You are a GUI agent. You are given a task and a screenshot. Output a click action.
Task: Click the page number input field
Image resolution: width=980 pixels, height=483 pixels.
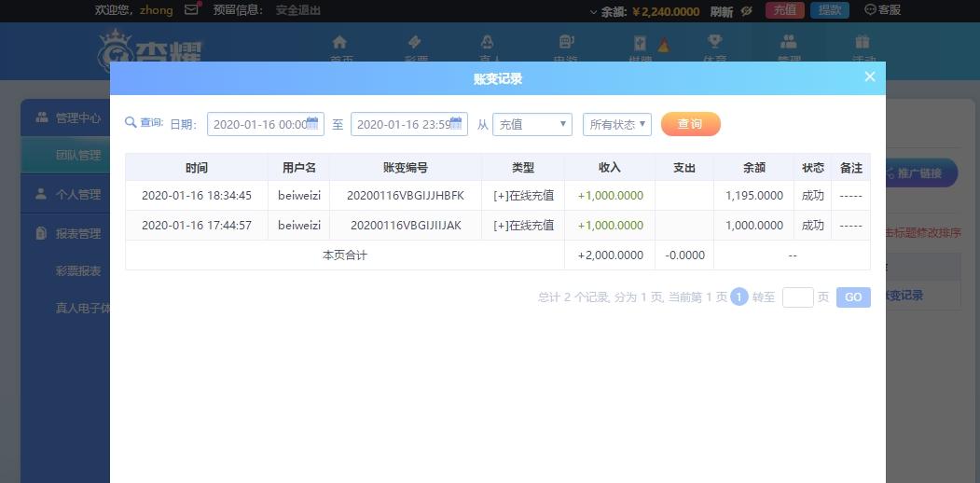tap(798, 297)
